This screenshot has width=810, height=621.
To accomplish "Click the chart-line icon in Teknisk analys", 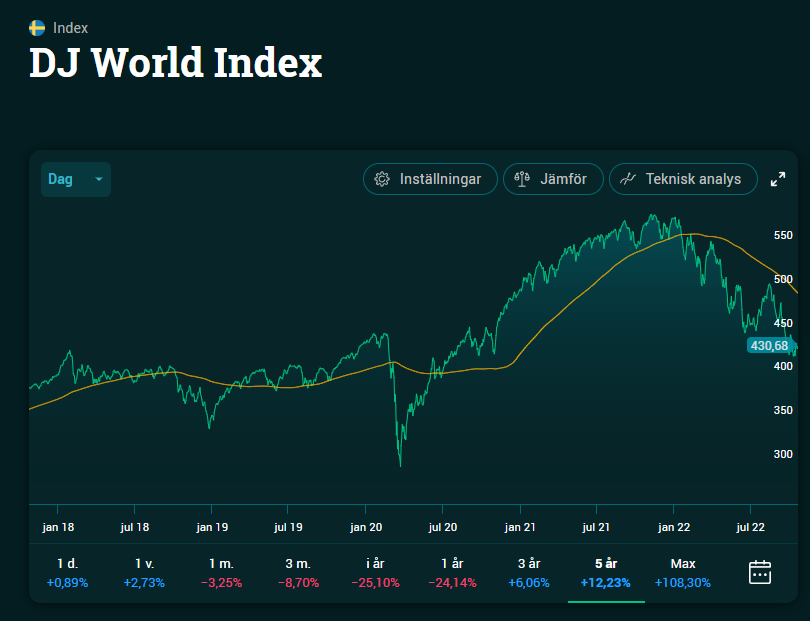I will (x=628, y=180).
